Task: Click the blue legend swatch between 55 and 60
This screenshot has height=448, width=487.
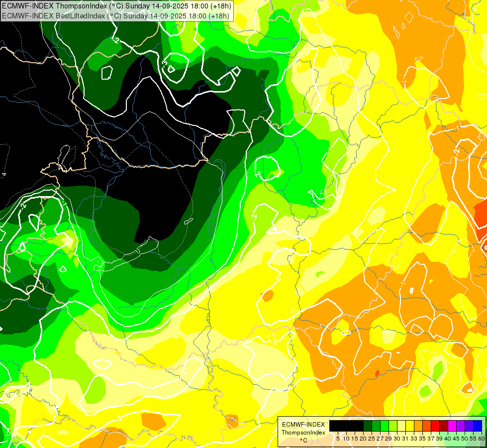Action: point(478,426)
